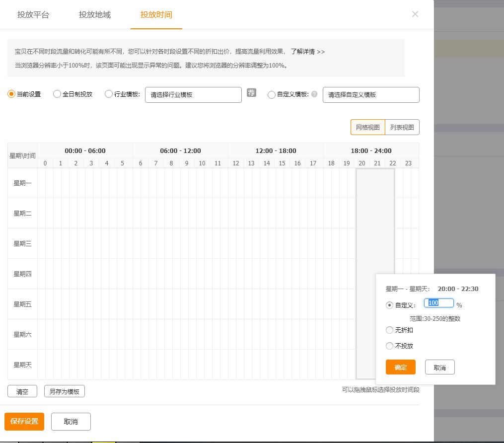Click the 荐 recommended template icon
This screenshot has width=504, height=443.
(x=251, y=93)
